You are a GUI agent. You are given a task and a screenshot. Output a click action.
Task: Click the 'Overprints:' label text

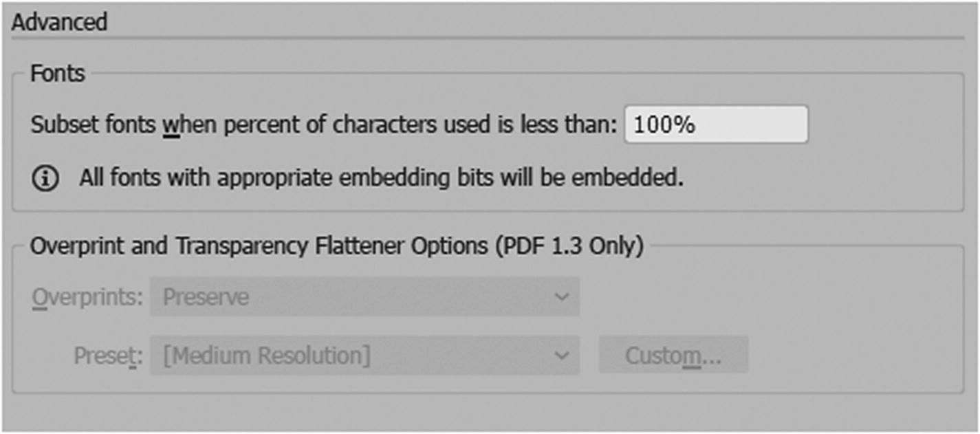coord(87,297)
